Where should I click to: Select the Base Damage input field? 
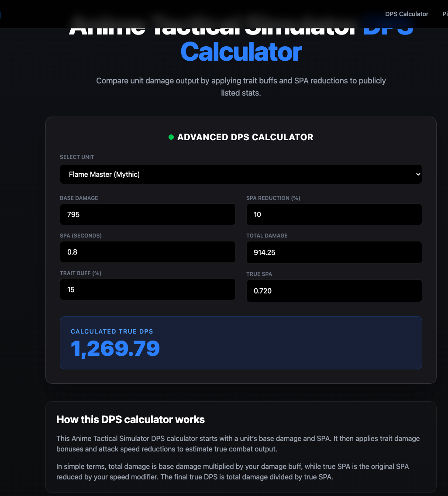click(148, 214)
